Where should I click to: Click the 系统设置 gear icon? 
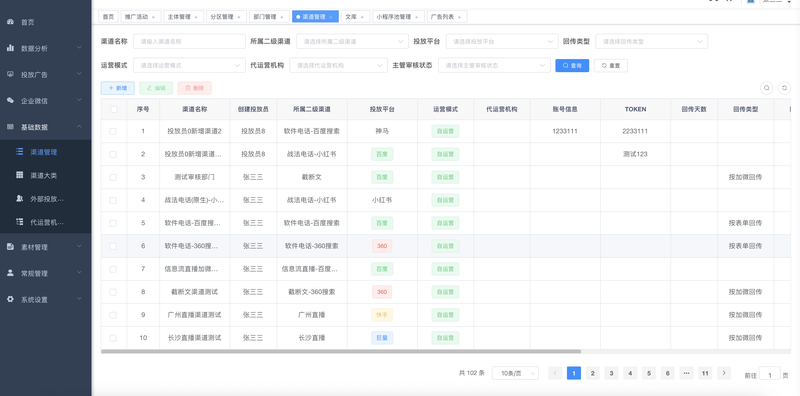[10, 300]
